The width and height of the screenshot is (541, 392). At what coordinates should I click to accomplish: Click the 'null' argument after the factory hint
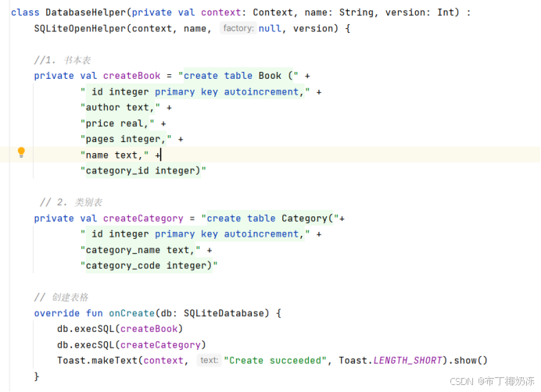tap(270, 28)
